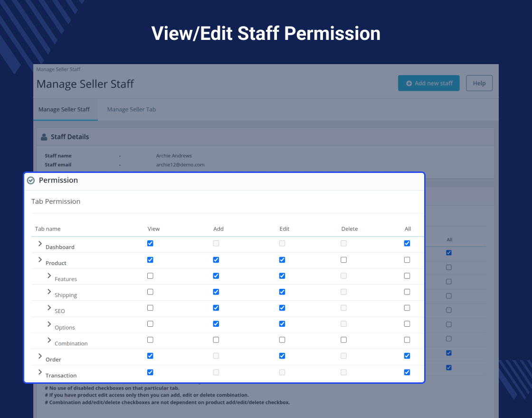Uncheck Transaction View permission
The image size is (532, 418).
[150, 372]
